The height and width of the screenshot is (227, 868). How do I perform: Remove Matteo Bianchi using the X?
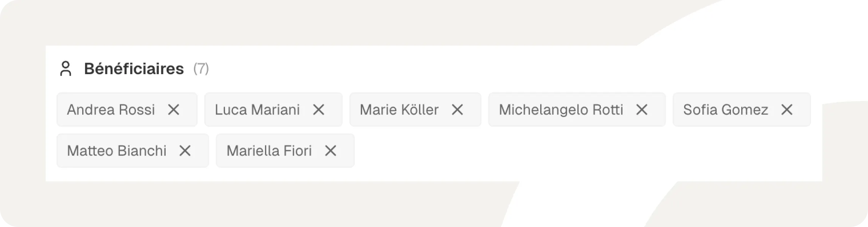point(185,151)
